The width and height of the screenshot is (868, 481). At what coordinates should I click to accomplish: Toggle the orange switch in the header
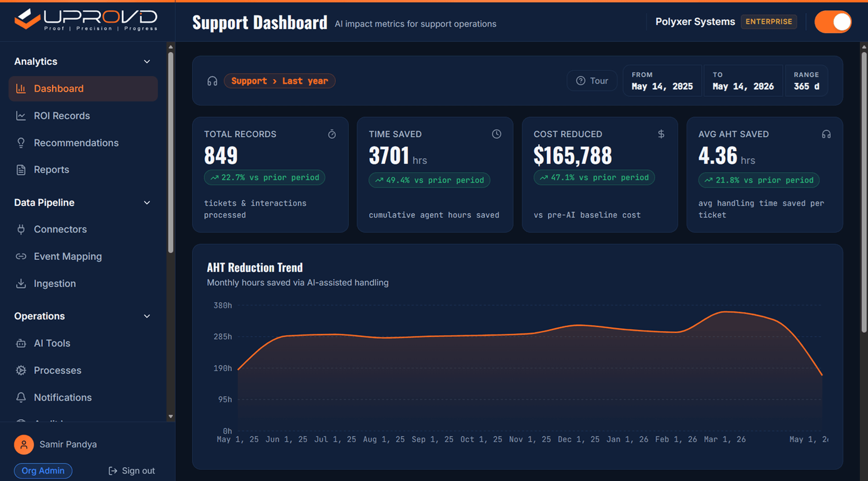(833, 22)
